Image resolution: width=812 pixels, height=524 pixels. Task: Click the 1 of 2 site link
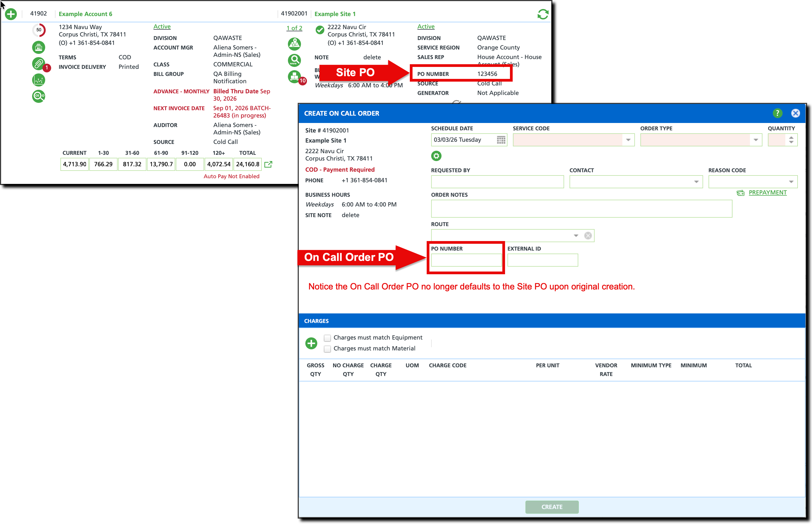point(294,28)
